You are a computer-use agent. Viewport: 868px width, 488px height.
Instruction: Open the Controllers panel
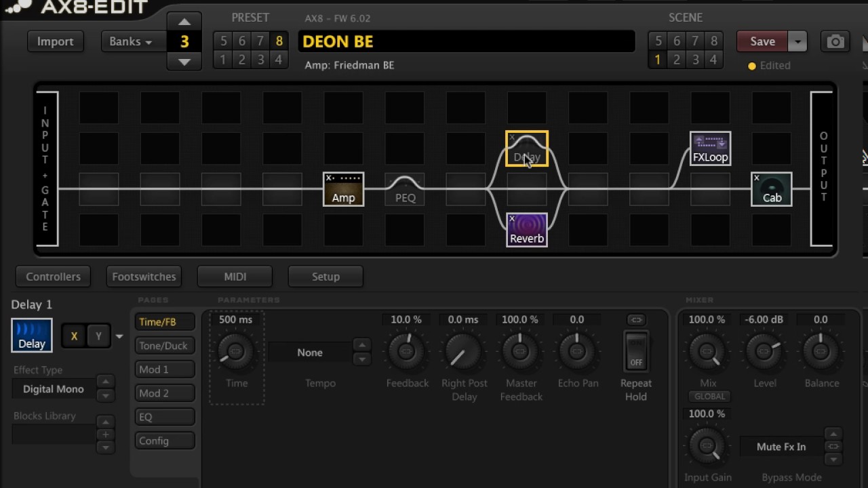(x=53, y=277)
